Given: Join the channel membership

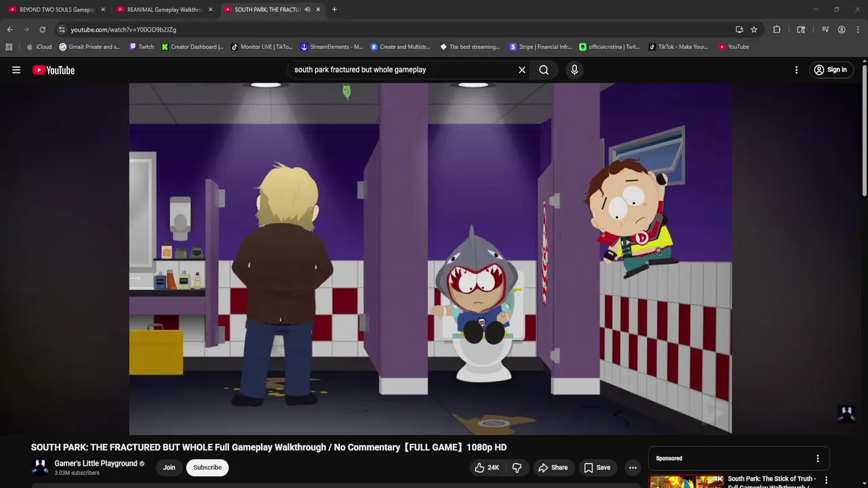Looking at the screenshot, I should click(x=169, y=468).
